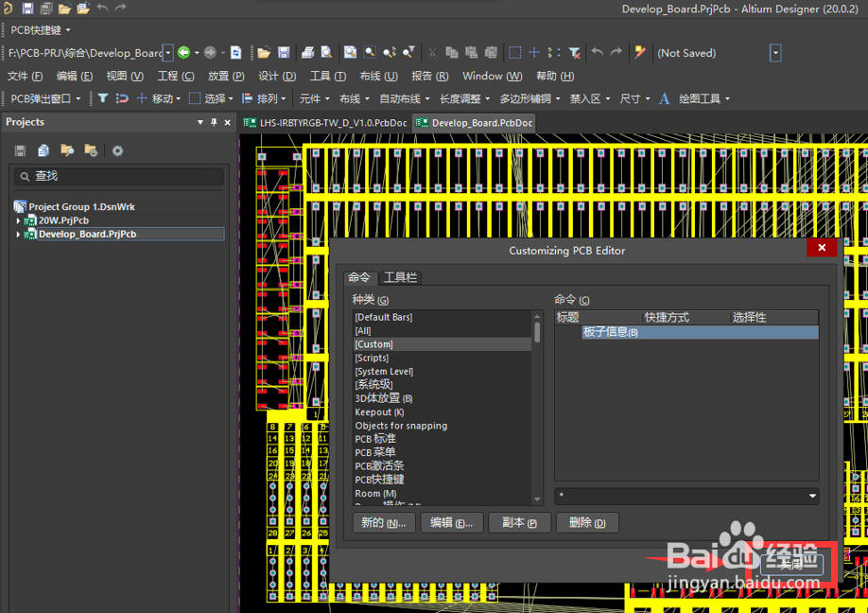Click the Open folder icon in title bar

click(x=64, y=9)
